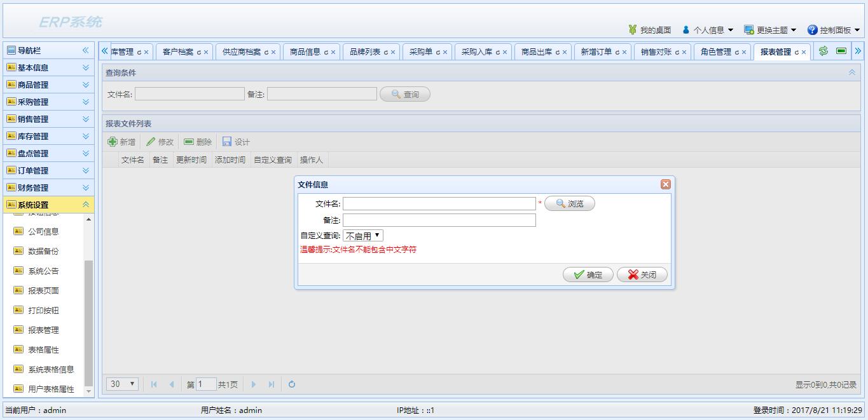Expand the 库存管理 sidebar section
Screen dimensions: 868x420
pos(48,136)
